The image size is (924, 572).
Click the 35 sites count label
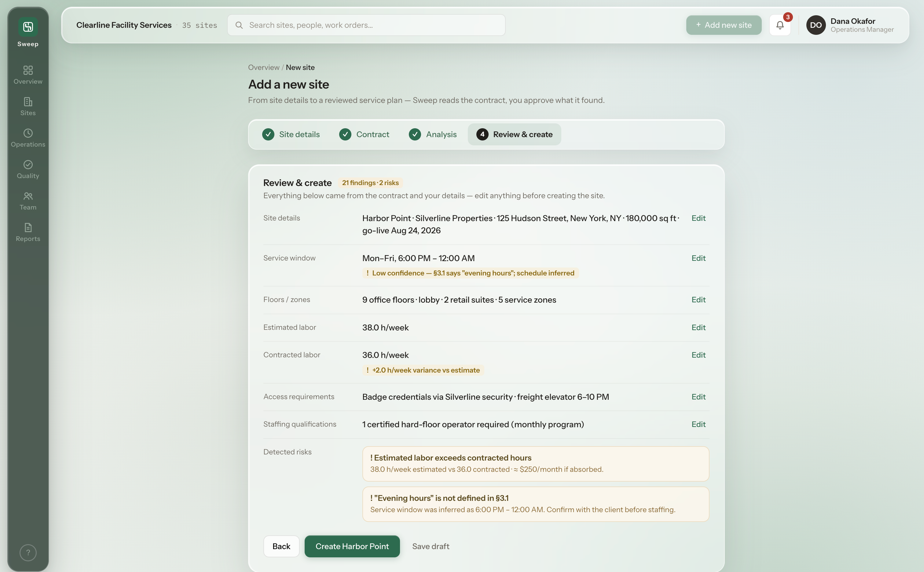(200, 25)
